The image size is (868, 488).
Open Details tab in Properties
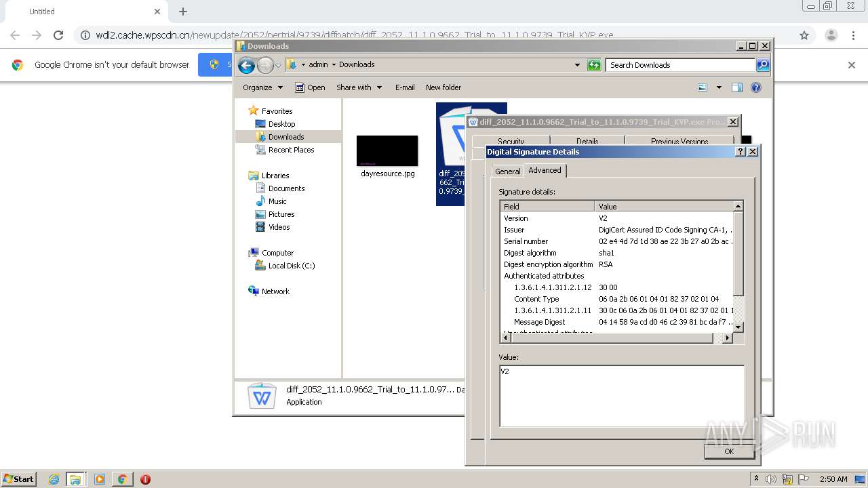(587, 141)
